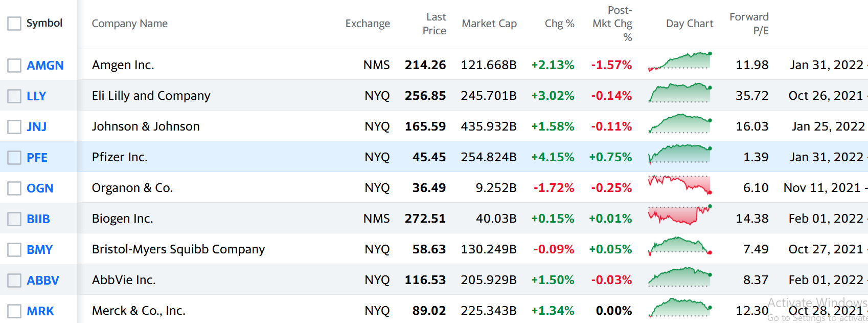Sort by Forward P/E column header

click(749, 24)
